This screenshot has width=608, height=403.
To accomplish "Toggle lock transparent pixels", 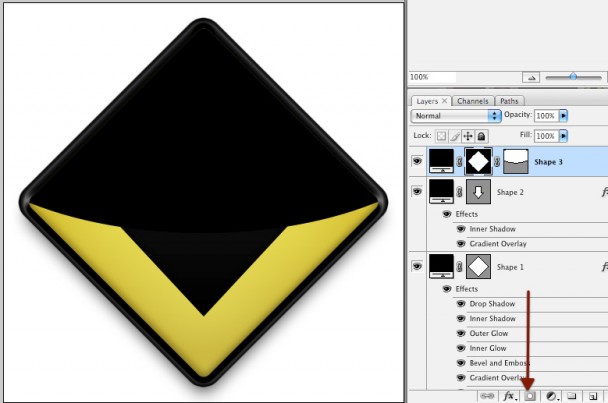I will click(441, 136).
